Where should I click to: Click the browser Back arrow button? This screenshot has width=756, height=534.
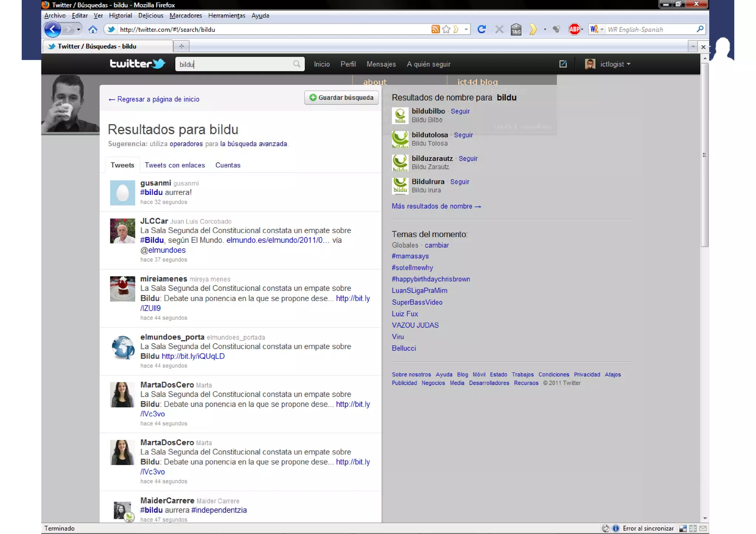52,30
